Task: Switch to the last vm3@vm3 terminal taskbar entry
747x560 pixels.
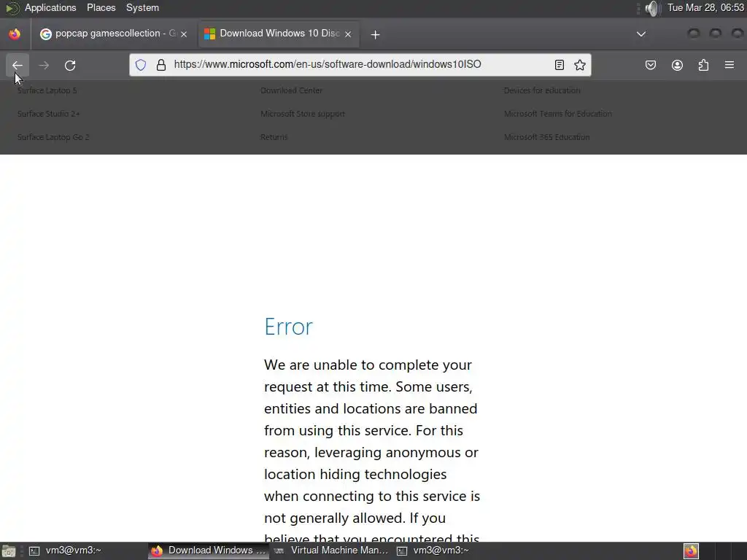Action: 454,551
